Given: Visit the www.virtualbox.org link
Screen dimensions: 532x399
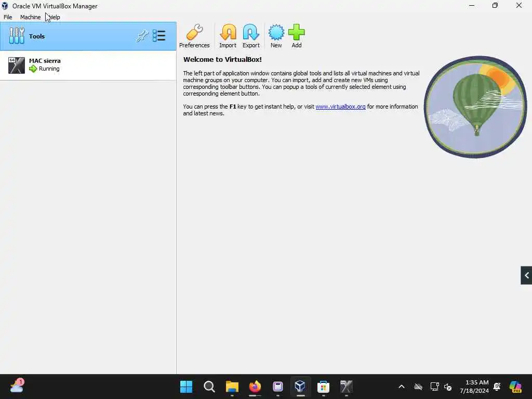Looking at the screenshot, I should click(x=340, y=107).
